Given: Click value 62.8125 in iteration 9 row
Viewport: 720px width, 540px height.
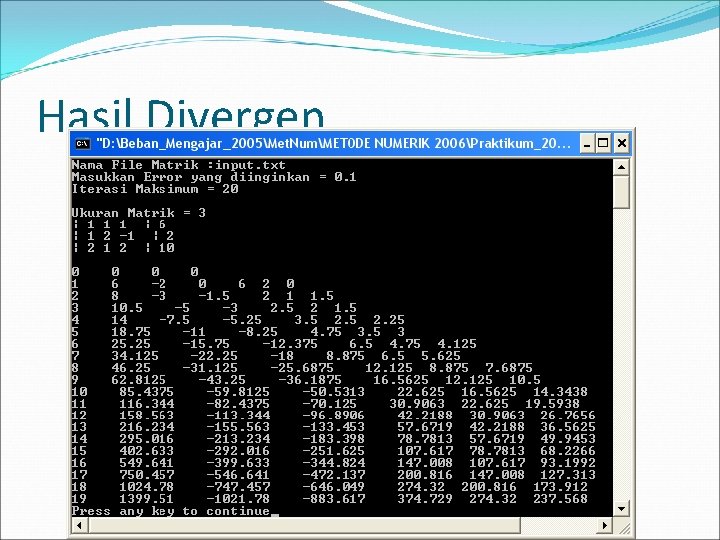Looking at the screenshot, I should 139,380.
